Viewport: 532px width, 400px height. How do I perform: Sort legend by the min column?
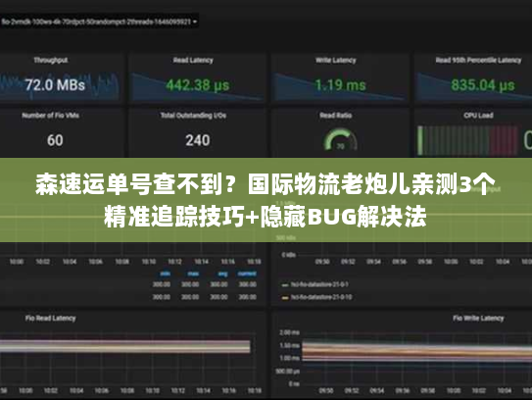[165, 274]
